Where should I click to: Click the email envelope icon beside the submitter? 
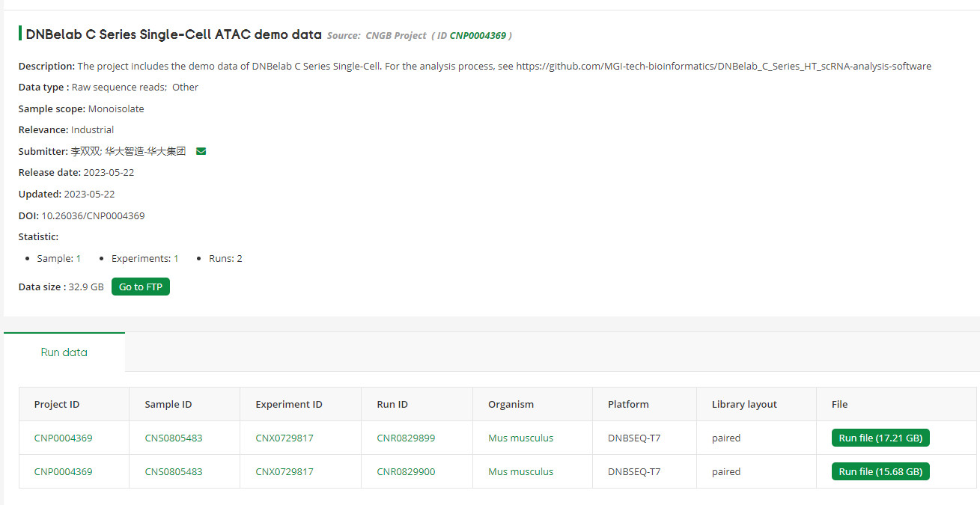pyautogui.click(x=201, y=151)
